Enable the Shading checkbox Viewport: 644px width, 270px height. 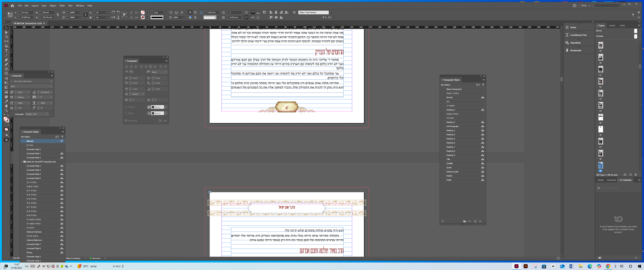pyautogui.click(x=126, y=107)
